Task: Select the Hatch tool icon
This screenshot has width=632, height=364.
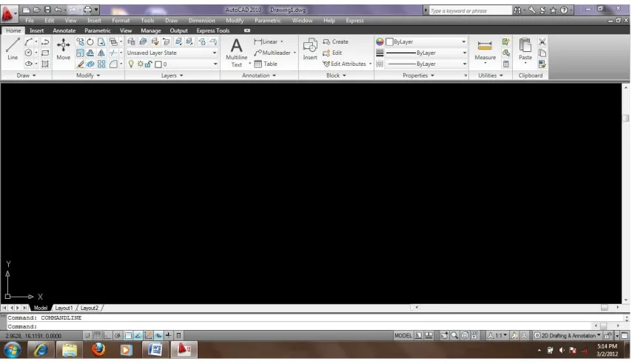Action: coord(45,64)
